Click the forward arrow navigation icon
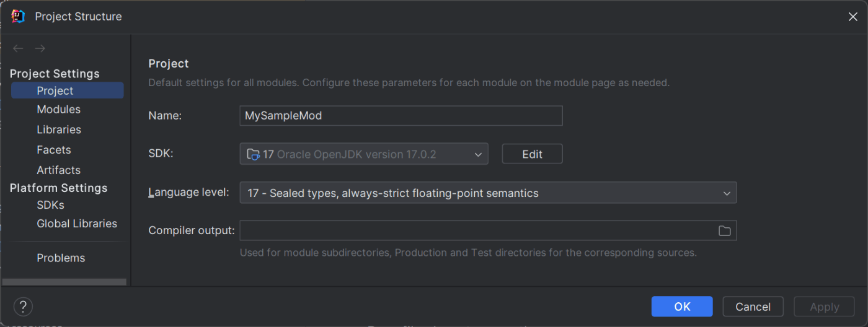The image size is (868, 327). [40, 48]
